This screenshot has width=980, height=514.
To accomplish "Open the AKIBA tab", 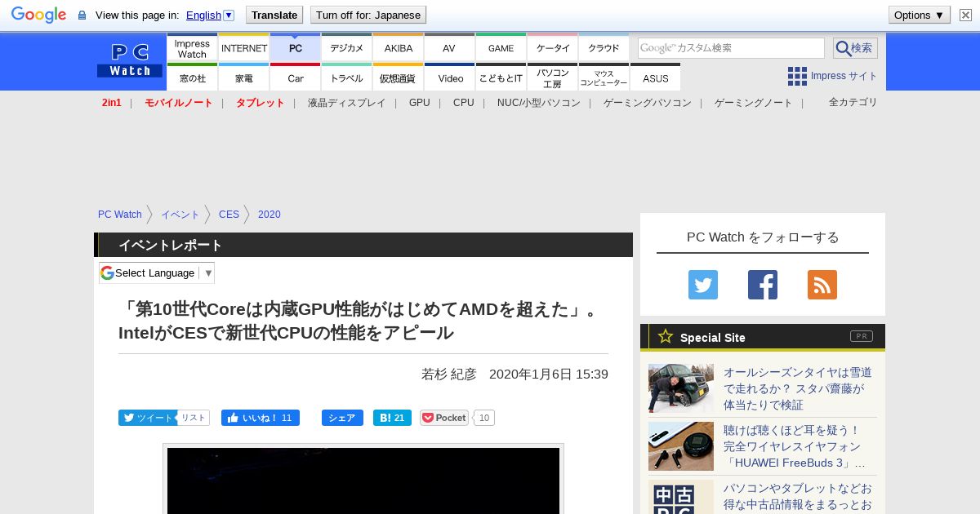I will tap(399, 48).
